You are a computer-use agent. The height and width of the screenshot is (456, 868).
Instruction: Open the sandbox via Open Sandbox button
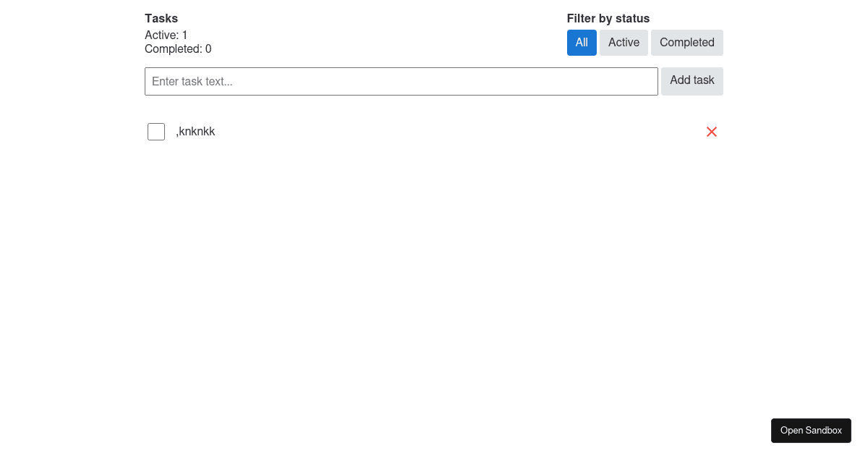tap(811, 430)
